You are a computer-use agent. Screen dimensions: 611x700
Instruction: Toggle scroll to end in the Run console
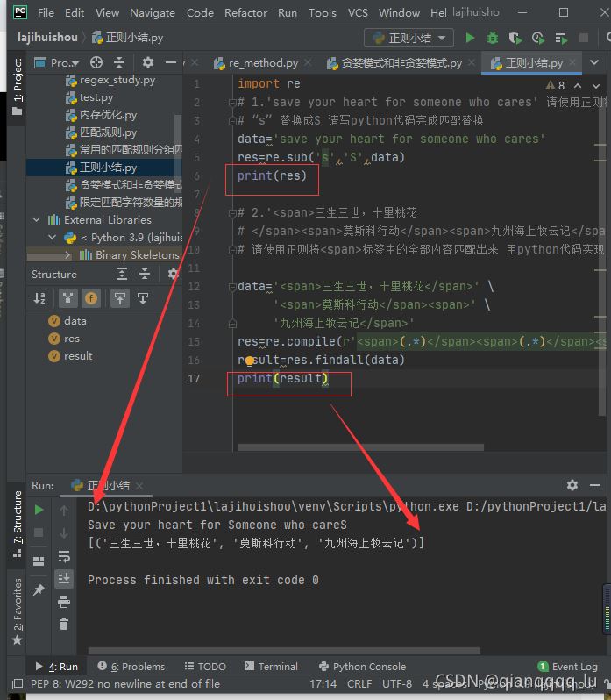64,579
